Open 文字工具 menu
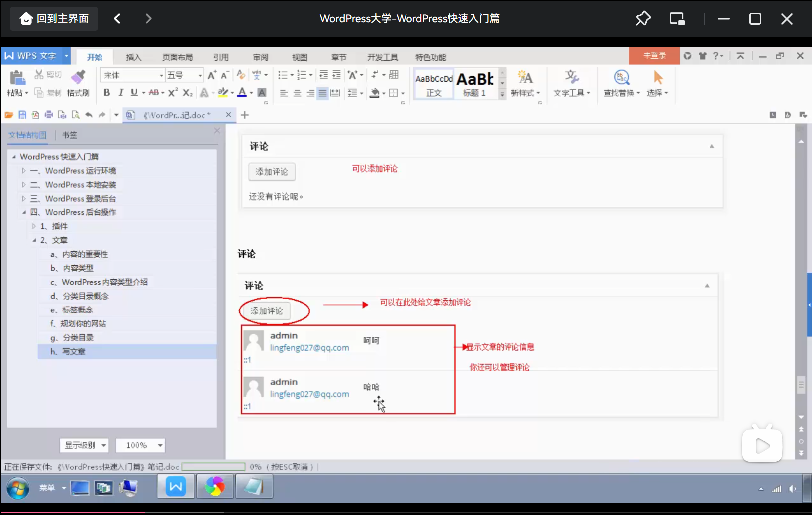The height and width of the screenshot is (515, 812). pos(572,83)
